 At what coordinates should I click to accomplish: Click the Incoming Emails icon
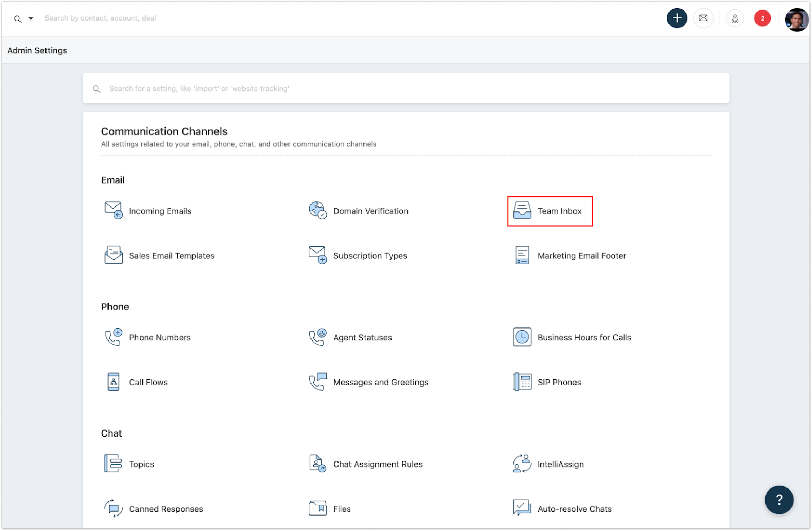[113, 210]
